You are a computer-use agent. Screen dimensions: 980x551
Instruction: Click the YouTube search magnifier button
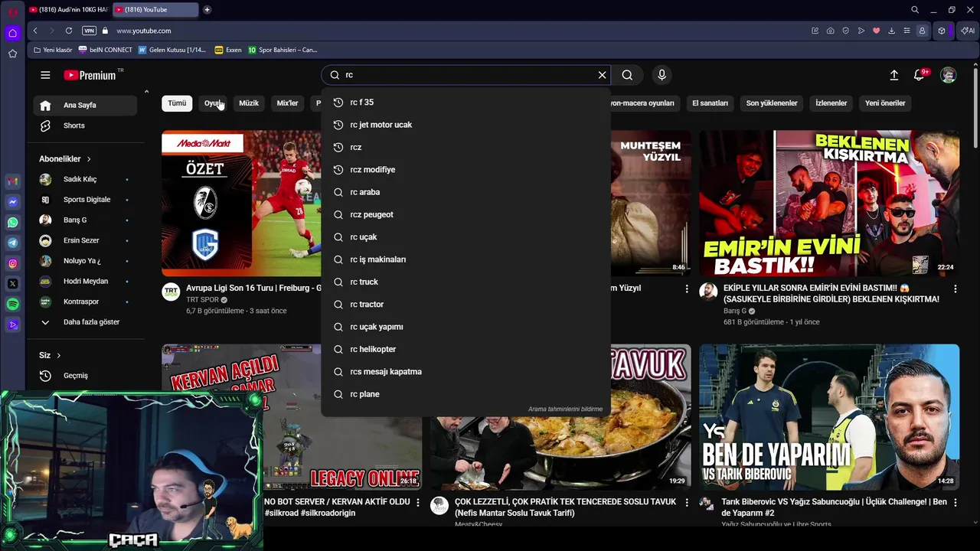coord(627,75)
